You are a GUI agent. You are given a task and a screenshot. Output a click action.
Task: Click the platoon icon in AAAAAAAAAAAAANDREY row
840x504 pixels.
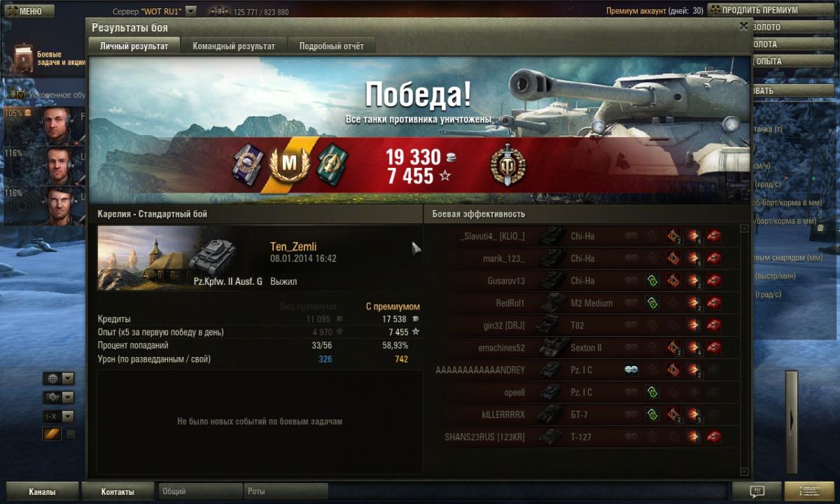click(x=631, y=370)
